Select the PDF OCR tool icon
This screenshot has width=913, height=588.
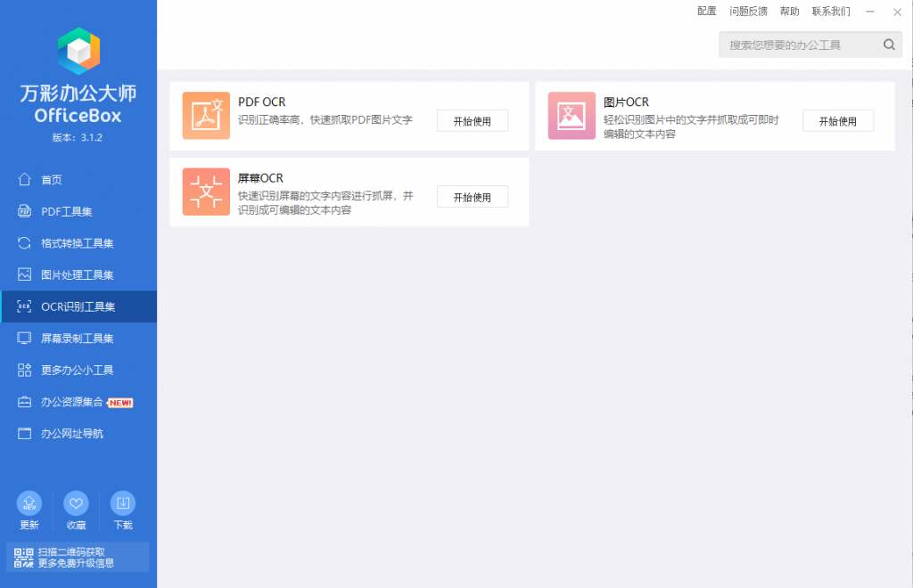pyautogui.click(x=206, y=116)
